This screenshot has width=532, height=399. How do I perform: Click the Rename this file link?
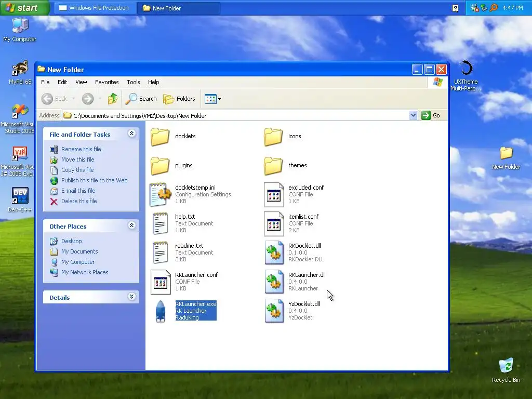point(81,149)
